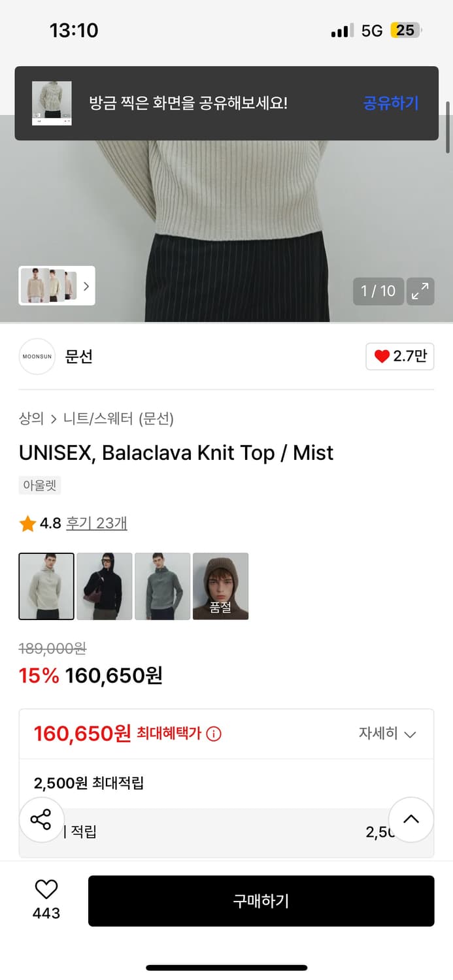The width and height of the screenshot is (453, 980).
Task: Tap the info icon beside 최대혜택가
Action: pos(214,734)
